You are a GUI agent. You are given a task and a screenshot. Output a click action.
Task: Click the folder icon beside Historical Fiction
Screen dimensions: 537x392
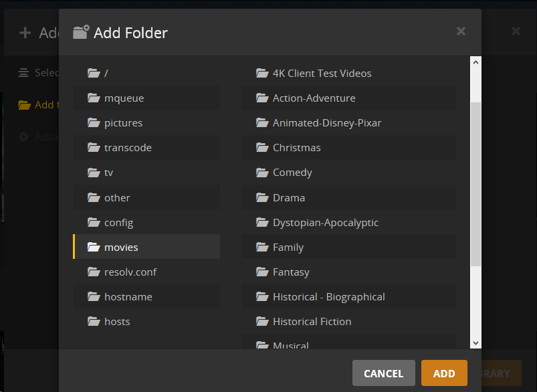[262, 321]
